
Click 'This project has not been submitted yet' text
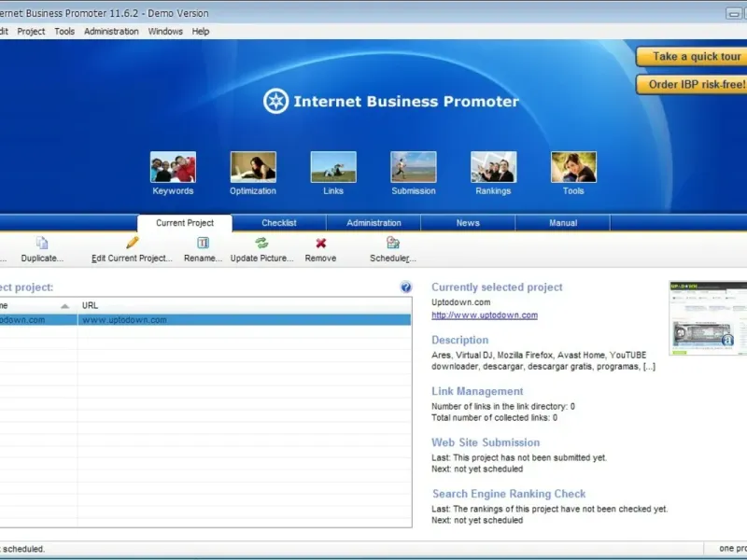529,457
